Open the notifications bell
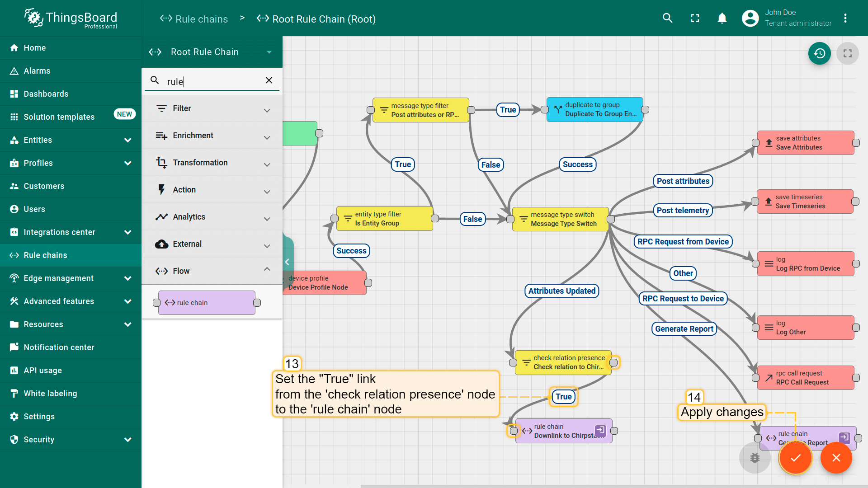This screenshot has height=488, width=868. [x=722, y=18]
